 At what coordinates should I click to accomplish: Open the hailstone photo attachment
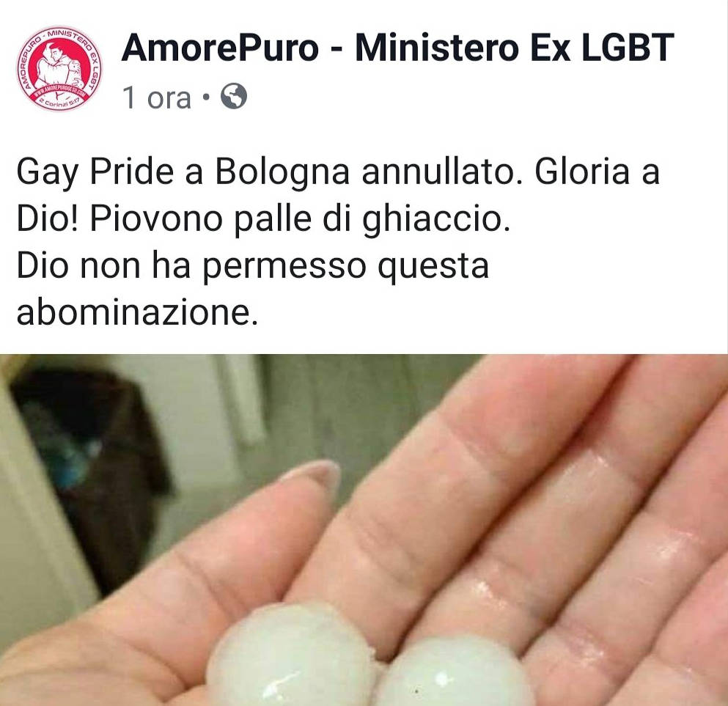click(364, 530)
